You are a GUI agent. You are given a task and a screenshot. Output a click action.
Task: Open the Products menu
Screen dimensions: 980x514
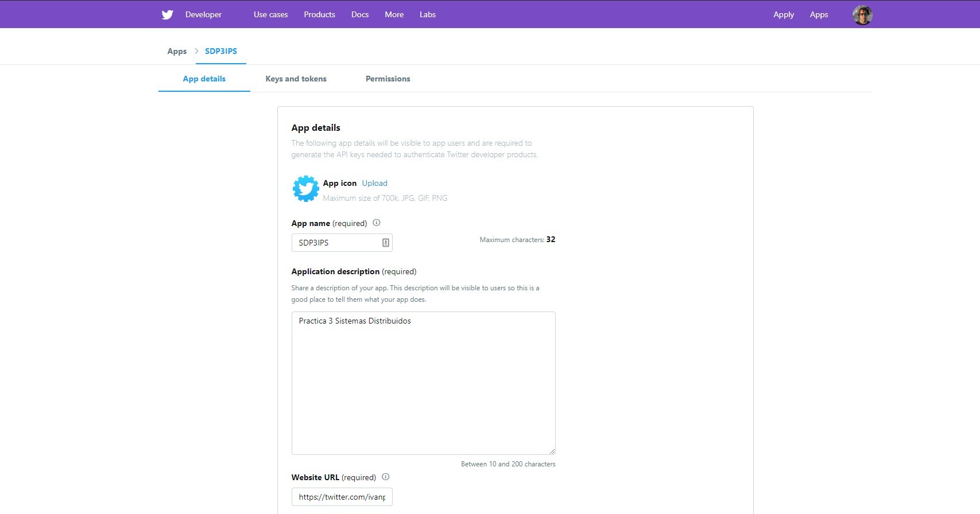coord(319,14)
